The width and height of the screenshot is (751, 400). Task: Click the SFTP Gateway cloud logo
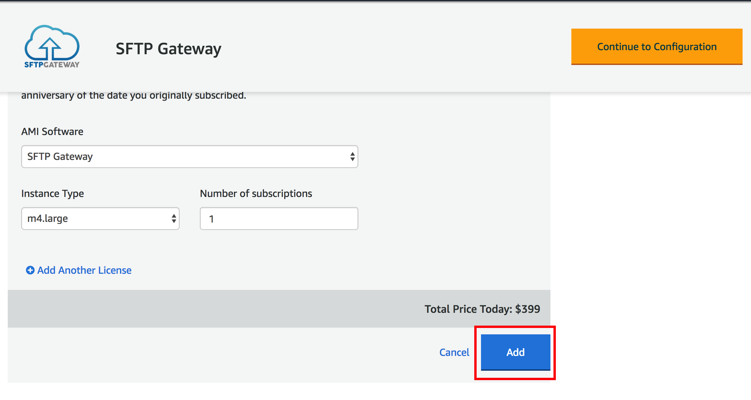tap(52, 46)
